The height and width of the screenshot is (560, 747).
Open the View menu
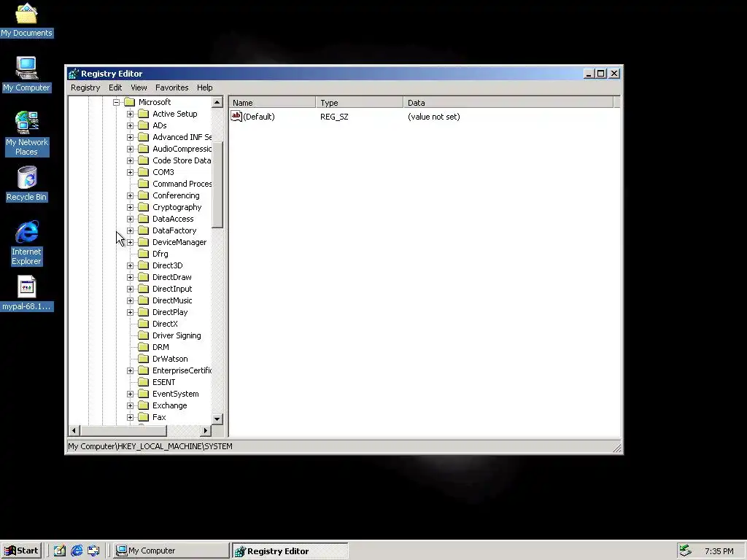tap(139, 87)
